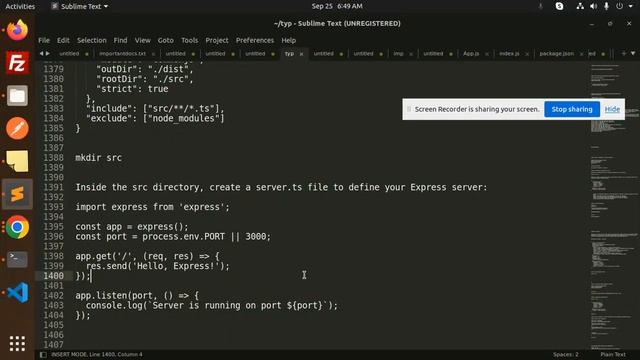Screen dimensions: 640x360
Task: Open the Terminal dock icon
Action: coord(17,260)
